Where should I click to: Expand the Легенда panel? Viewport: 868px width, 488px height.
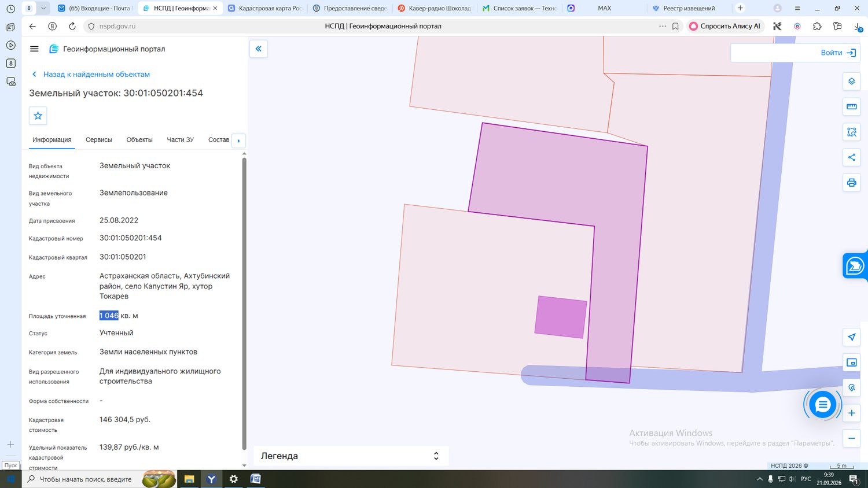click(351, 456)
